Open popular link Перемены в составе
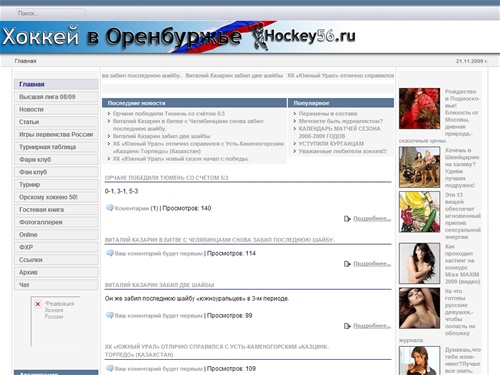 pos(328,114)
